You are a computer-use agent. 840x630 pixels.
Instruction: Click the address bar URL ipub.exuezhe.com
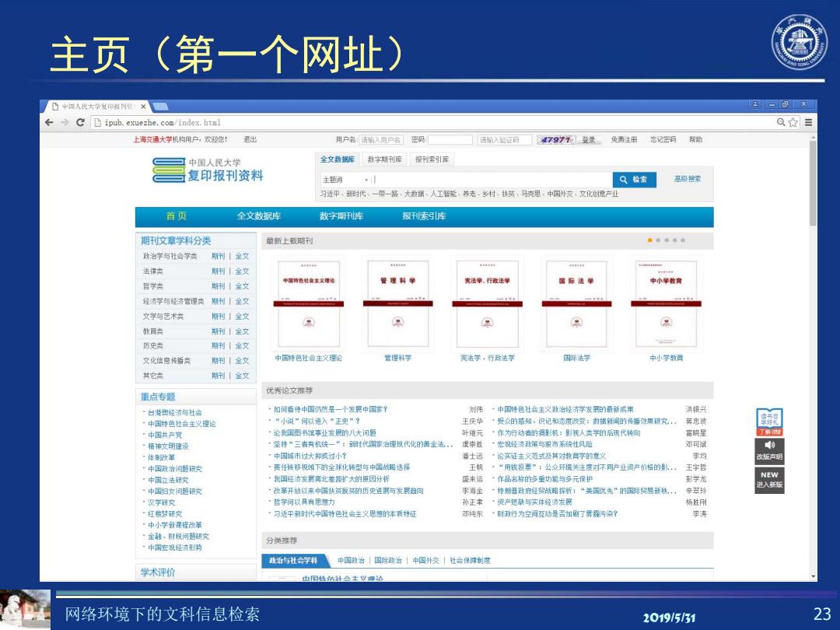[163, 123]
